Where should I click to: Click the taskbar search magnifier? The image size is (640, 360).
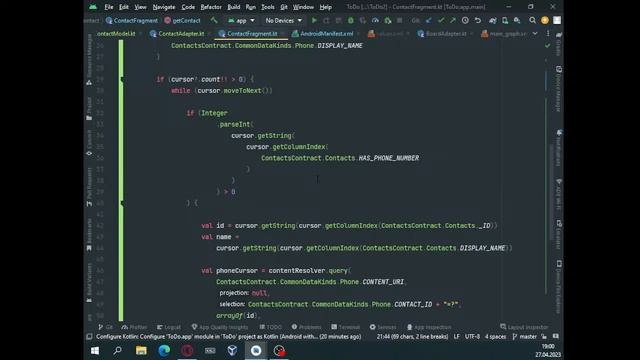click(118, 351)
